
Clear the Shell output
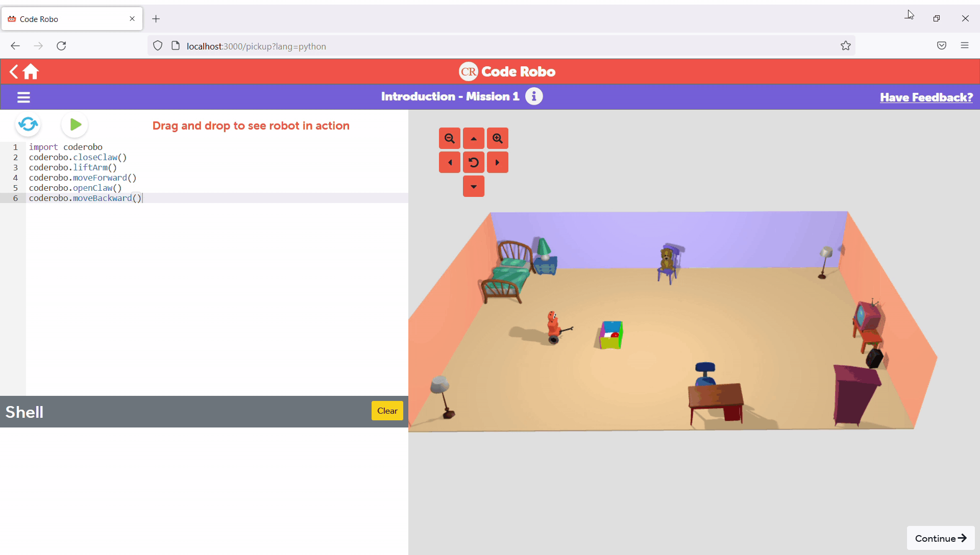[387, 411]
